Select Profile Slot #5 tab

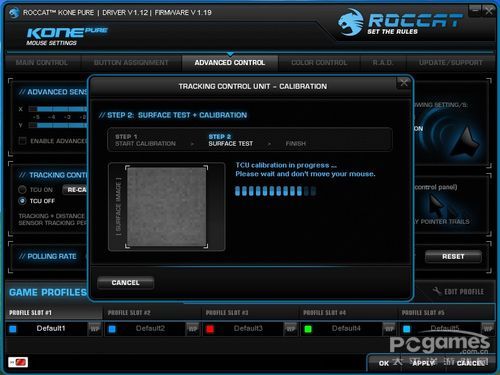(x=446, y=313)
